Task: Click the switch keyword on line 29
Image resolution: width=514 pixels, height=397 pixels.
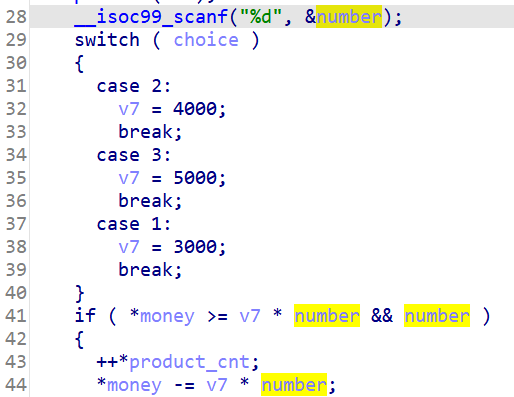Action: tap(107, 40)
